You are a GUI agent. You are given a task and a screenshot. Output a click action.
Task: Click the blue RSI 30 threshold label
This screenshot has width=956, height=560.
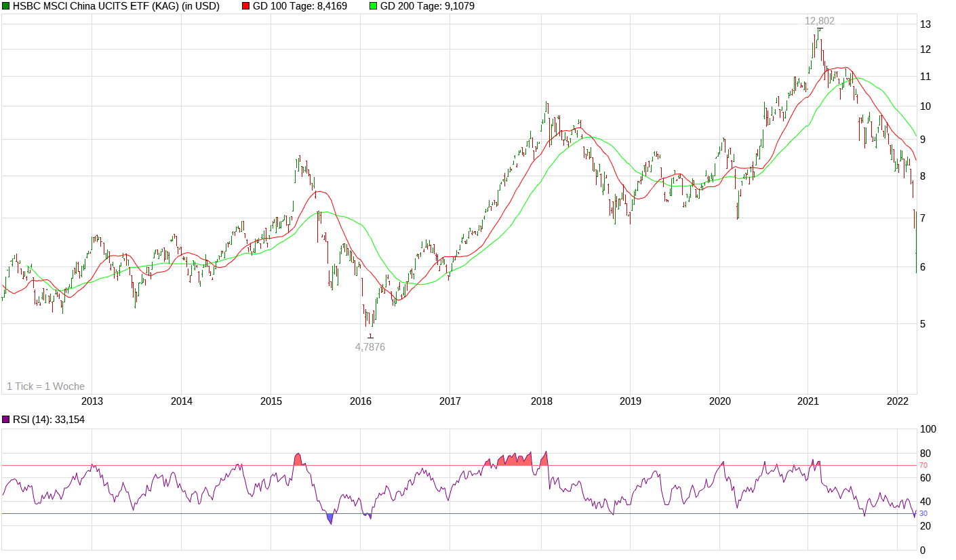(923, 513)
